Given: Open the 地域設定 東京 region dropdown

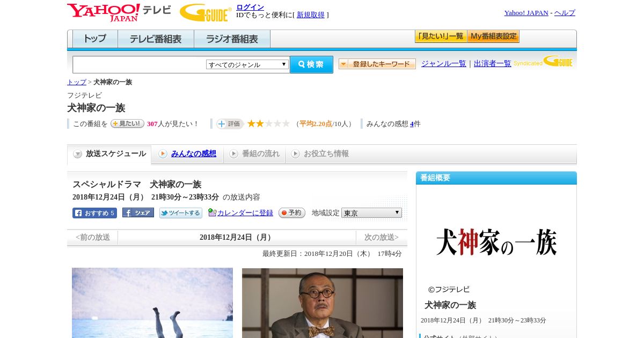Looking at the screenshot, I should click(371, 212).
